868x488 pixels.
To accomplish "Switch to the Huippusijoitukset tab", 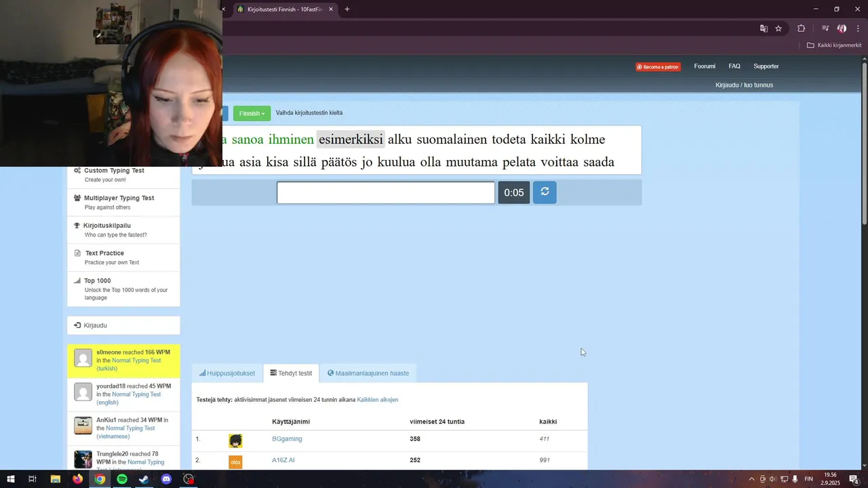I will [x=227, y=373].
